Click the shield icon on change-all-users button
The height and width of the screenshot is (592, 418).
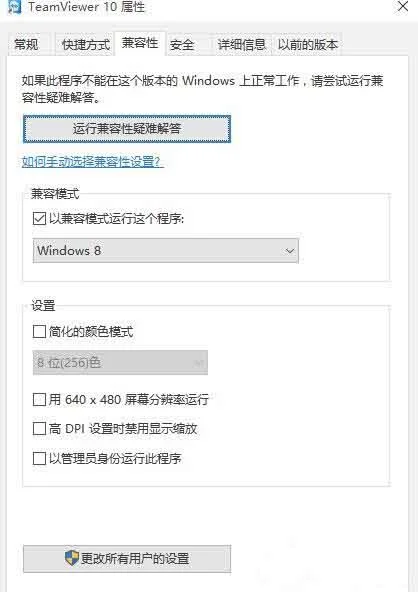pos(72,558)
